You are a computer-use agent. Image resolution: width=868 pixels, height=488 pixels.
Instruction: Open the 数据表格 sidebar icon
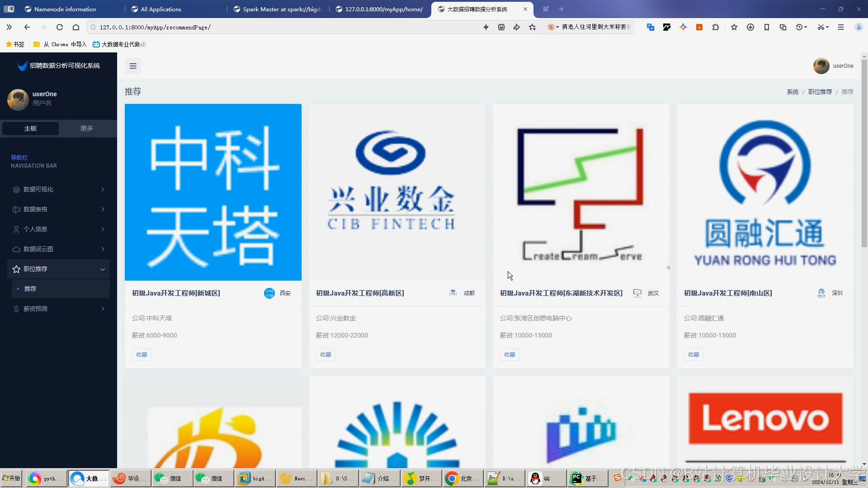click(15, 209)
